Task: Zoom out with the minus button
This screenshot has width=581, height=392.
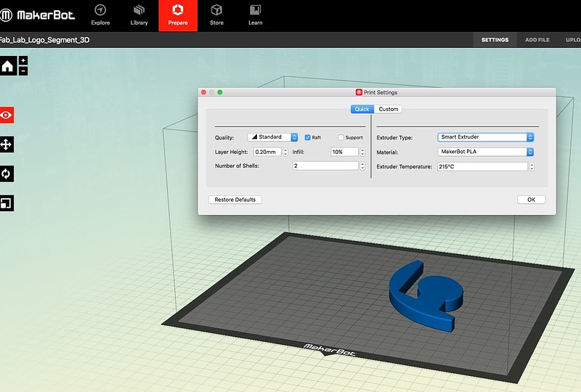Action: (x=23, y=70)
